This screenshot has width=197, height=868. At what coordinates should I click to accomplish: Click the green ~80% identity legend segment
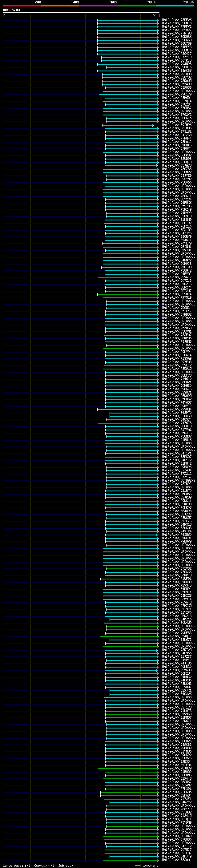[x=137, y=6]
